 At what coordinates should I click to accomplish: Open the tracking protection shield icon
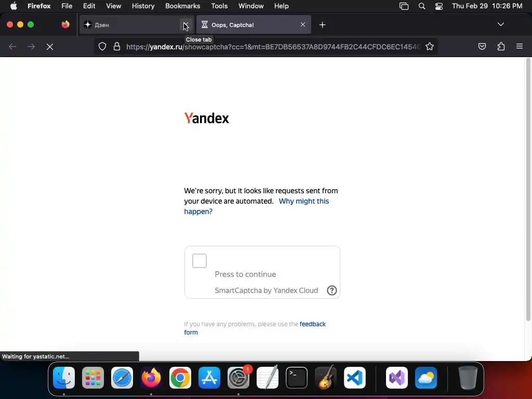click(x=102, y=46)
